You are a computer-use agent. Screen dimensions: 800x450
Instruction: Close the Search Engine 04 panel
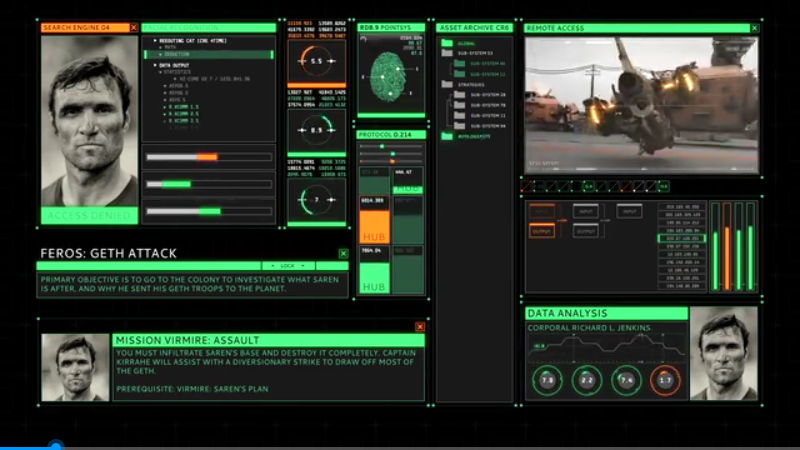pos(134,28)
